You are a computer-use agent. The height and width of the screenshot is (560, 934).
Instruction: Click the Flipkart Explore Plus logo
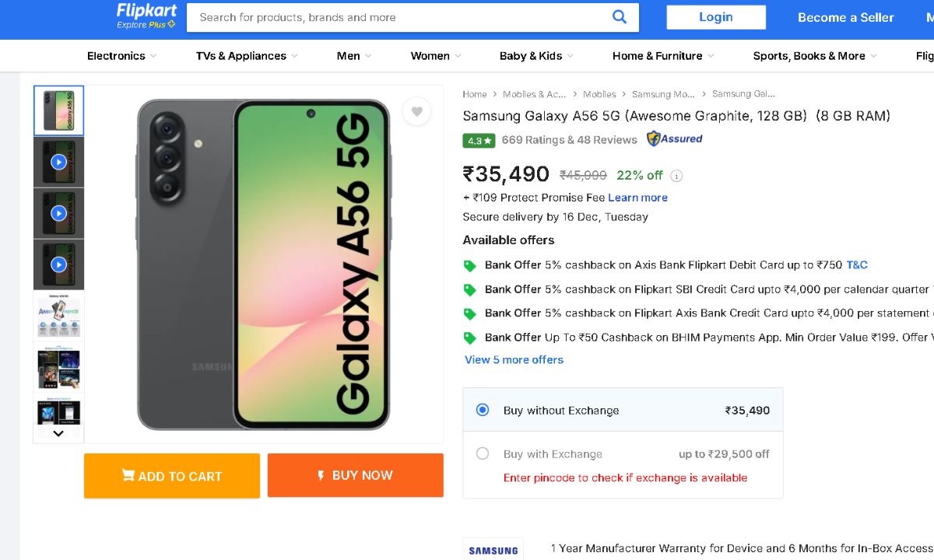146,16
